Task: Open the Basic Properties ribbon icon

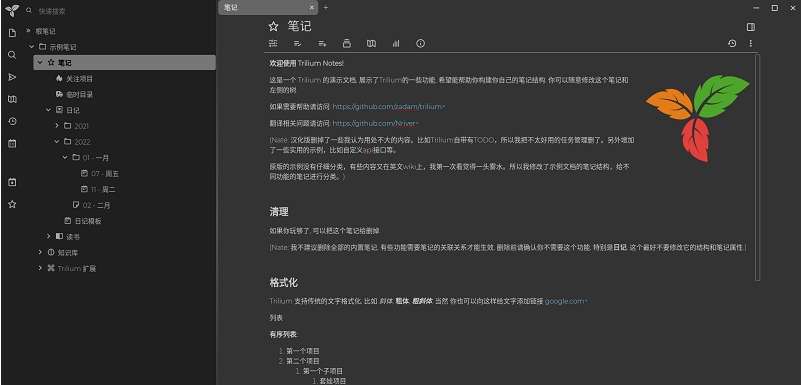Action: 273,43
